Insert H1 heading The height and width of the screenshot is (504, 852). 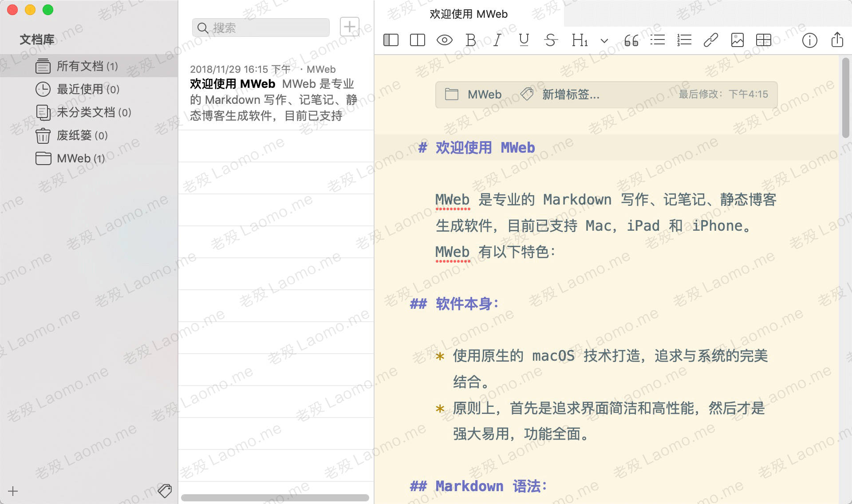point(580,40)
